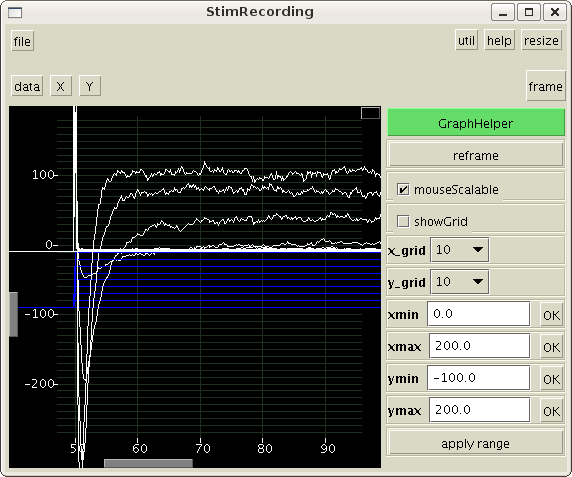Click the X axis button
This screenshot has height=477, width=572.
61,86
